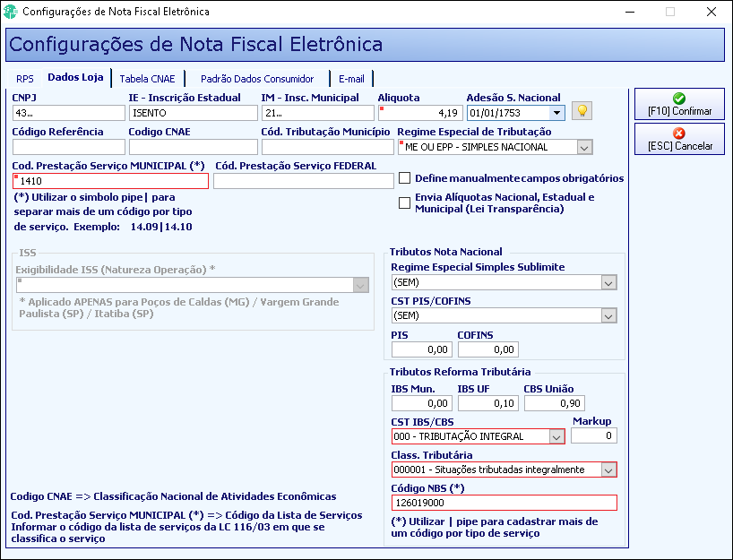Open Adesão S. Nacional date dropdown arrow

point(556,113)
